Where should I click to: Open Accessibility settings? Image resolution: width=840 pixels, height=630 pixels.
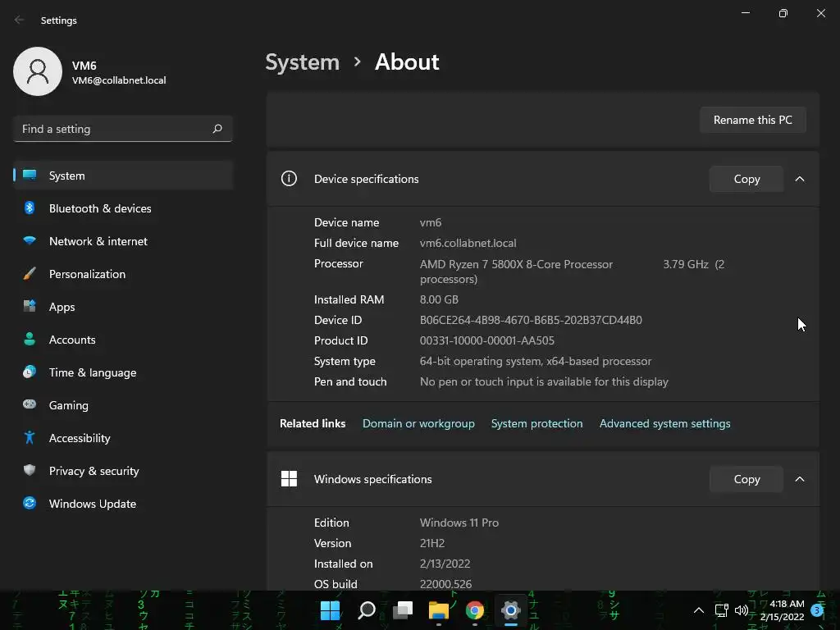click(x=123, y=438)
